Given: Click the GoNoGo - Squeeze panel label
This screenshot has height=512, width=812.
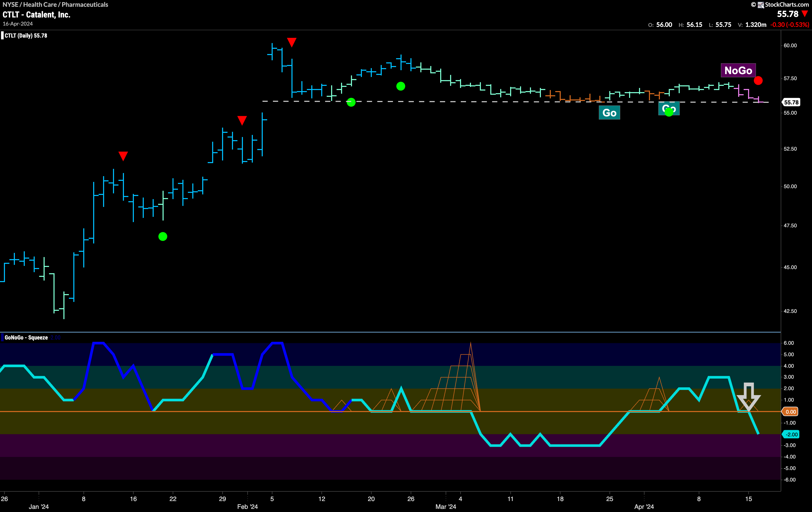Looking at the screenshot, I should [x=26, y=337].
